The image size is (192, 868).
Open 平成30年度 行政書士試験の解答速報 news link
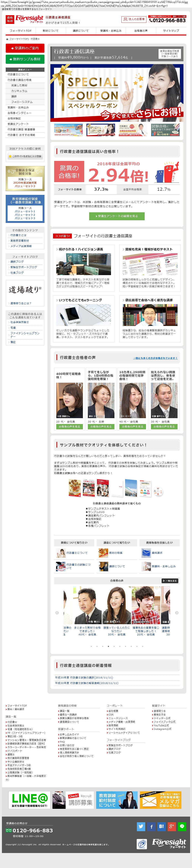(x=87, y=683)
